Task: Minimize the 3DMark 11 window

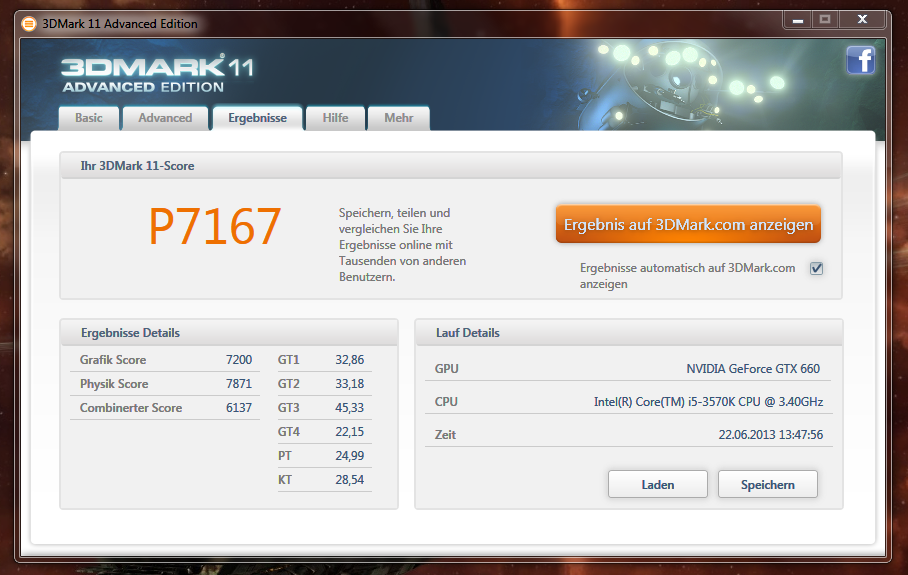Action: pos(798,20)
